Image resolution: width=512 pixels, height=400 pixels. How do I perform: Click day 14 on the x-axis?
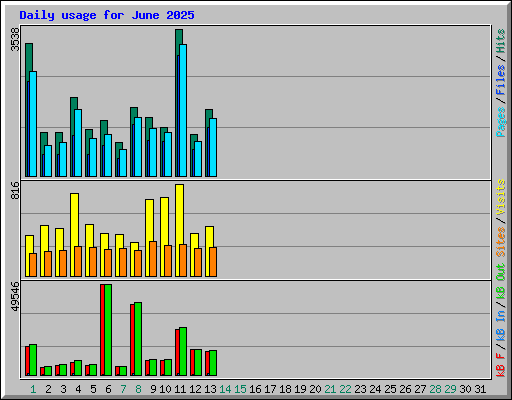click(x=225, y=389)
